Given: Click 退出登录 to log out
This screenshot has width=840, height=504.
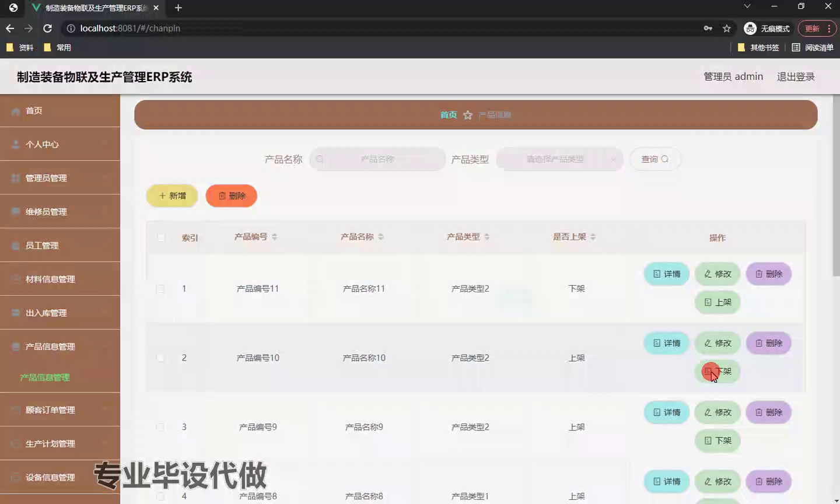Looking at the screenshot, I should (x=796, y=76).
